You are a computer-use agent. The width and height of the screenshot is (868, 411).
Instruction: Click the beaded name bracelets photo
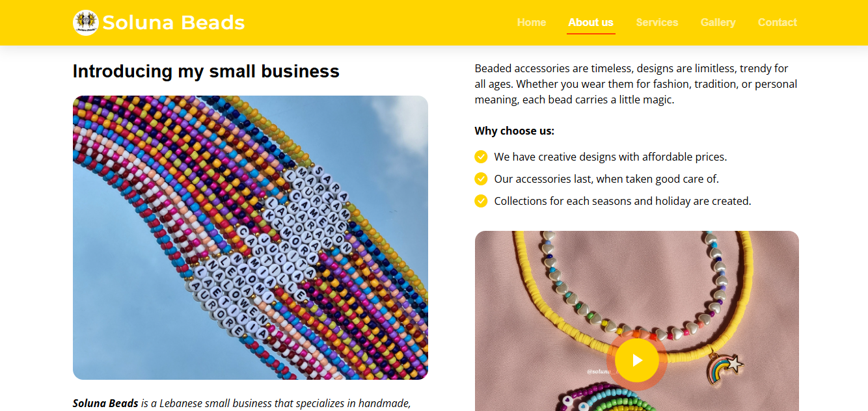coord(251,237)
